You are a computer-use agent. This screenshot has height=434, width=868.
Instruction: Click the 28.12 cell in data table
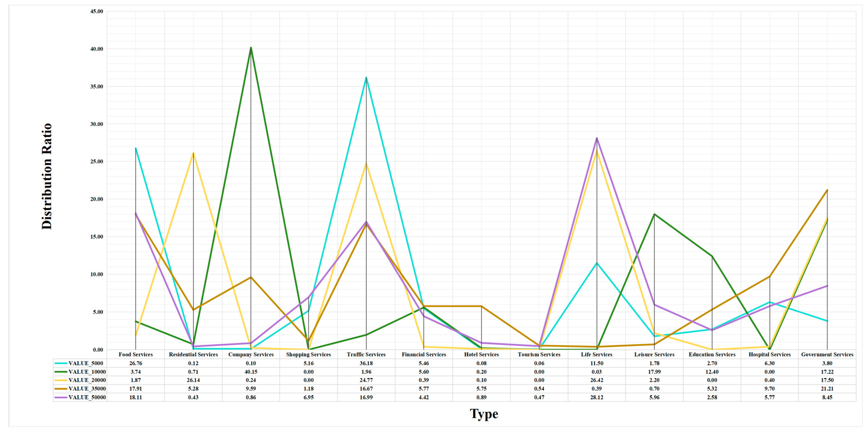point(596,397)
